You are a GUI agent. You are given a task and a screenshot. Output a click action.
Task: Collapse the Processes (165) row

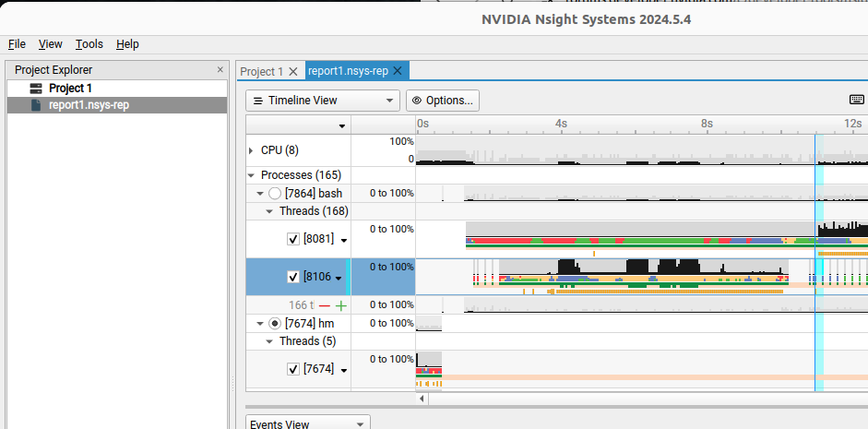[x=251, y=175]
